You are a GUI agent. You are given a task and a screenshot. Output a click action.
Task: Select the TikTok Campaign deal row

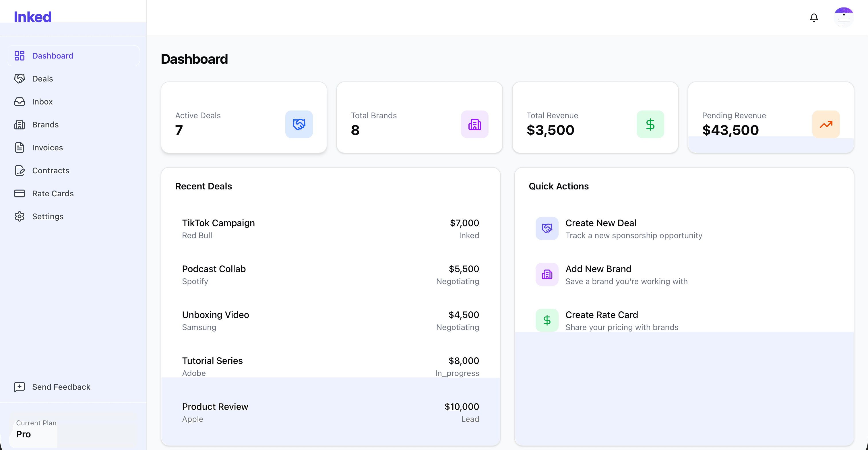(x=330, y=228)
